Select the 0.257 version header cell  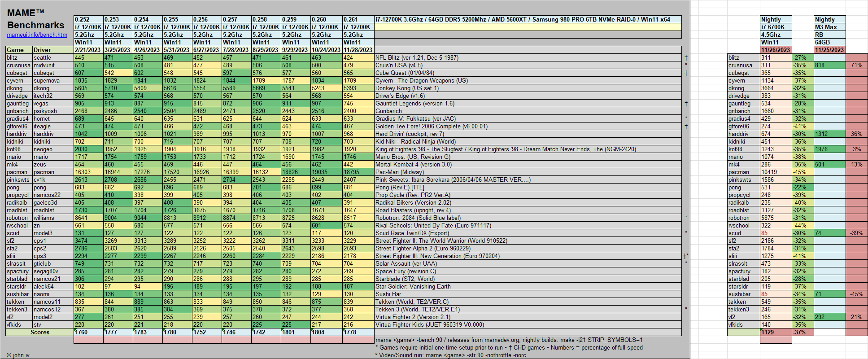point(237,19)
